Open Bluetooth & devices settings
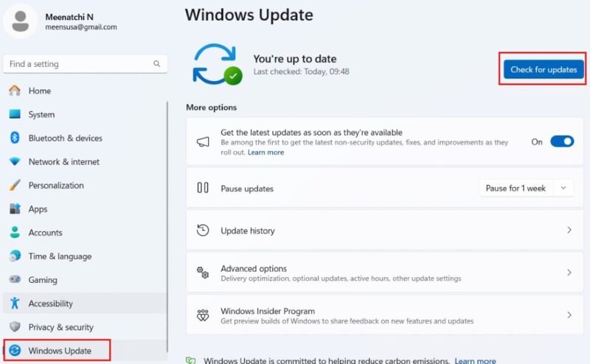590x364 pixels. 85,138
